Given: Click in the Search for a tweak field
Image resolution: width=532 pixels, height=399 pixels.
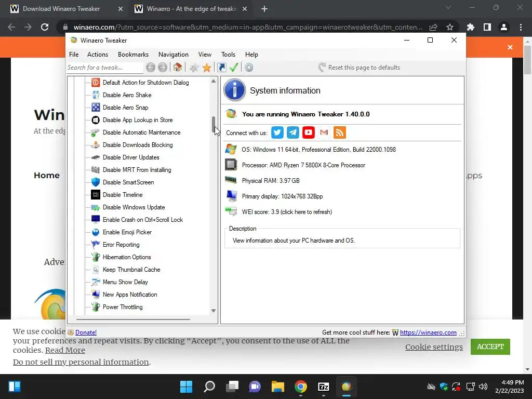Looking at the screenshot, I should click(x=105, y=68).
